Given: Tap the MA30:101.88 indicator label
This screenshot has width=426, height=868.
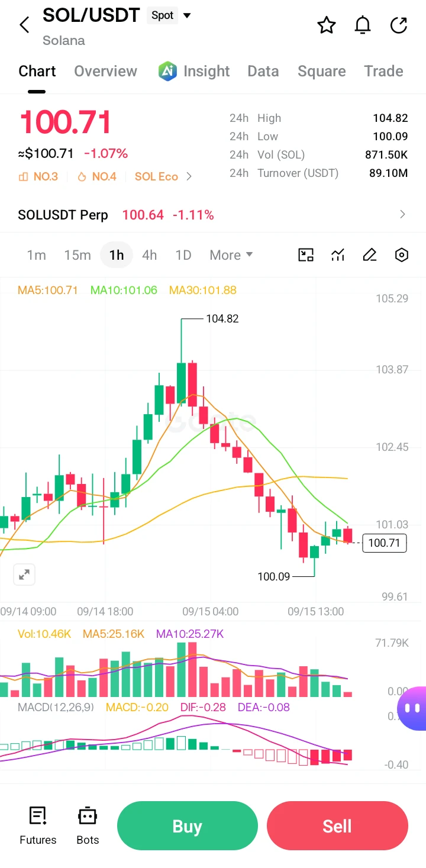Looking at the screenshot, I should pos(203,290).
